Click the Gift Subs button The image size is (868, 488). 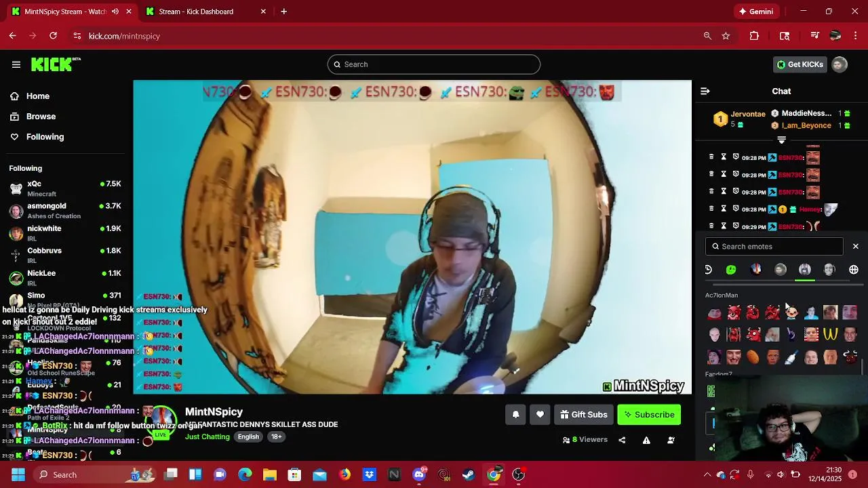[x=583, y=415]
